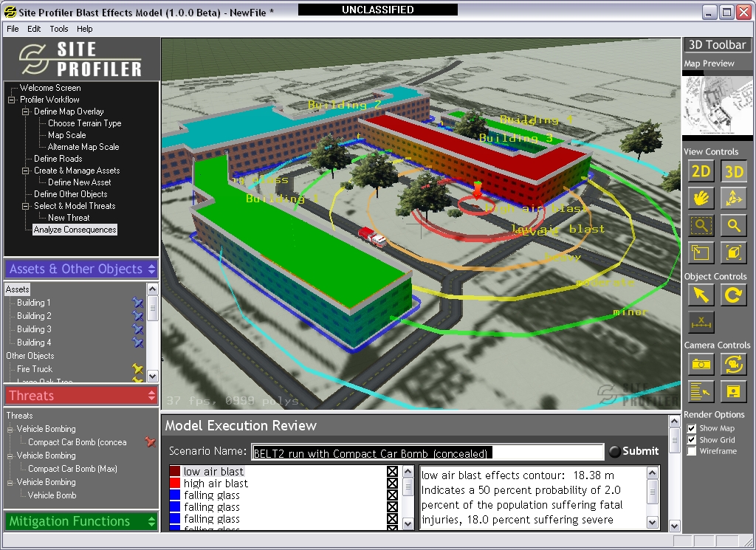Collapse the Create & Manage Assets node
Screen dimensions: 756x550
click(26, 171)
